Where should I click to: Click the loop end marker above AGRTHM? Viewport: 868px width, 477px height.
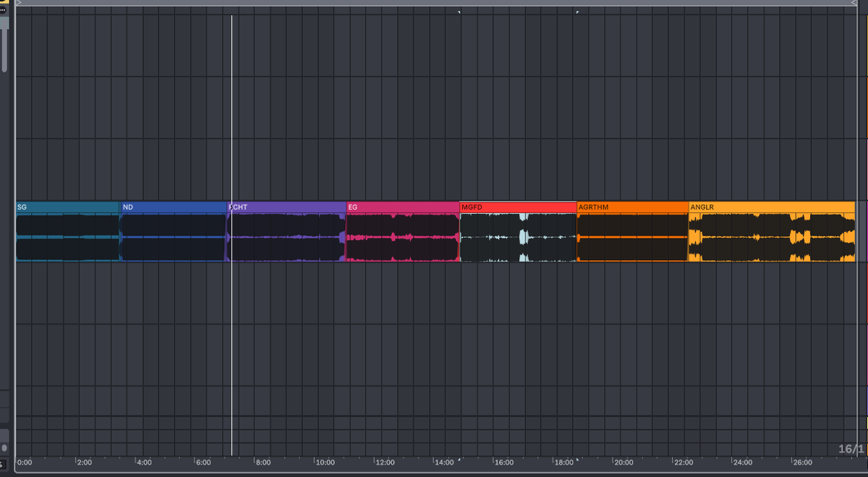(x=576, y=12)
